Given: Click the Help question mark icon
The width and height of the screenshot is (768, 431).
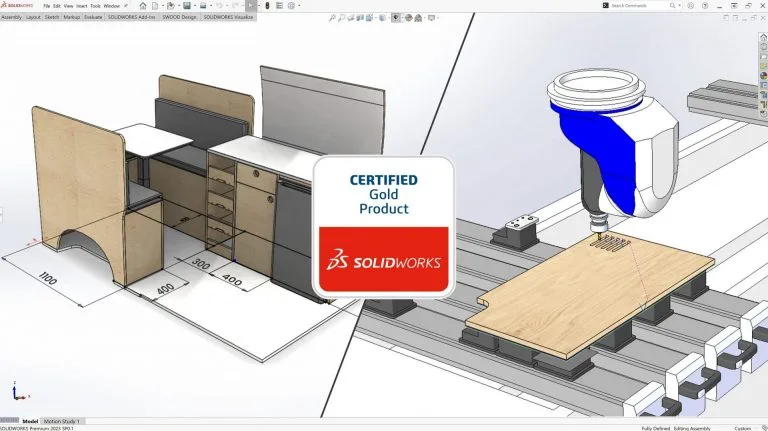Looking at the screenshot, I should coord(705,6).
